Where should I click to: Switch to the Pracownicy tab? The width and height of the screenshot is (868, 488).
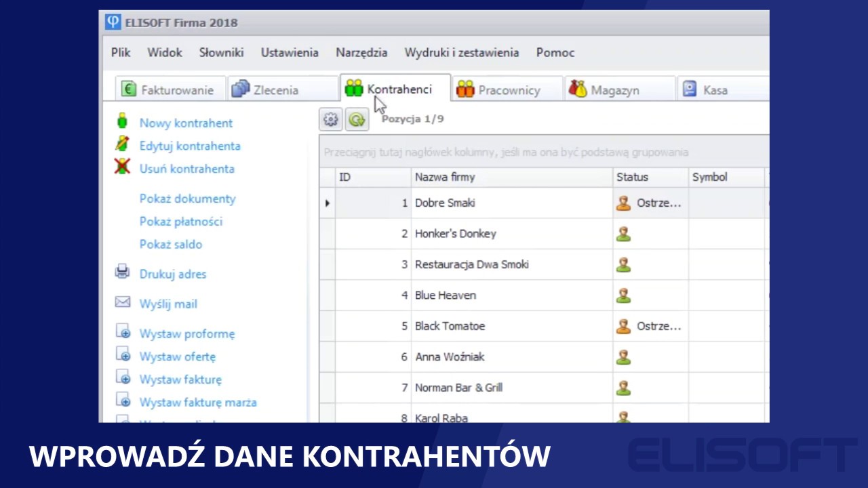click(507, 89)
